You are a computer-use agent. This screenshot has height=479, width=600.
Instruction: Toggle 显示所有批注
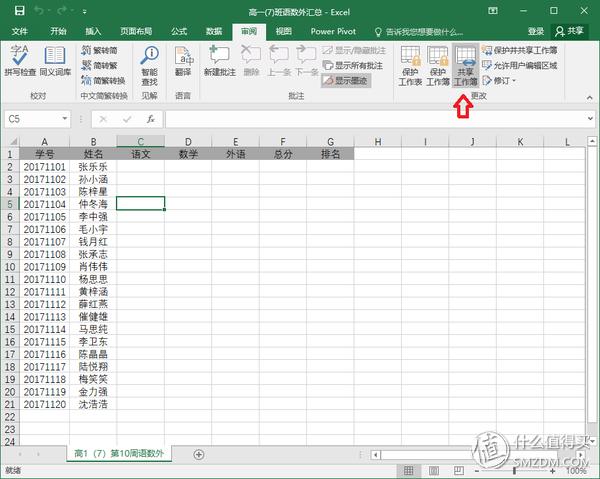[352, 65]
